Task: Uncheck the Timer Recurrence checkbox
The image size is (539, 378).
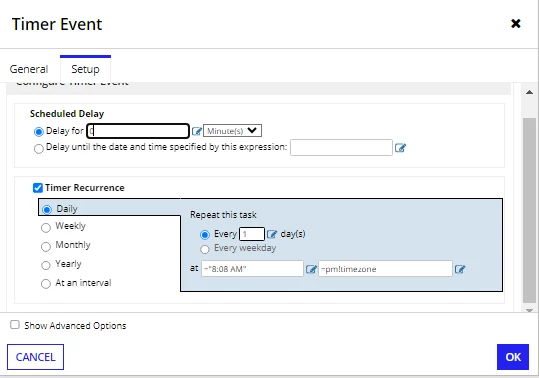Action: point(37,188)
